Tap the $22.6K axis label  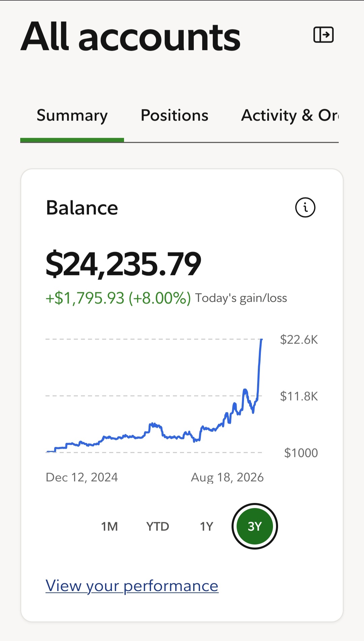pos(299,339)
